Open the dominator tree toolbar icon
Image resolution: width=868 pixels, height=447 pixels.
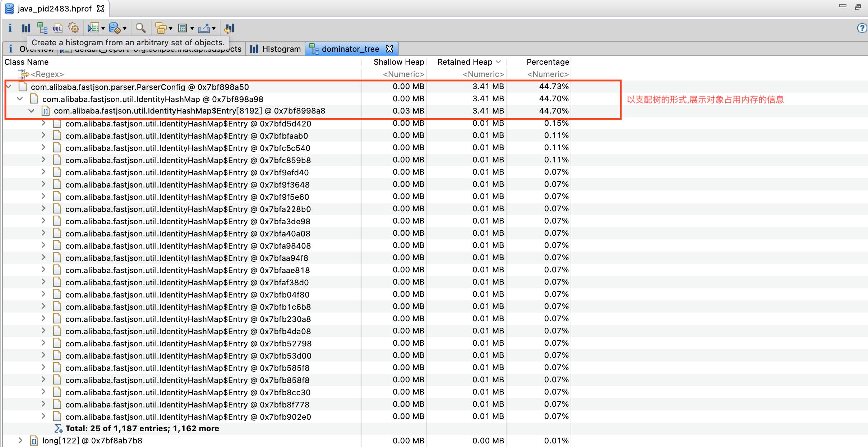(x=42, y=28)
